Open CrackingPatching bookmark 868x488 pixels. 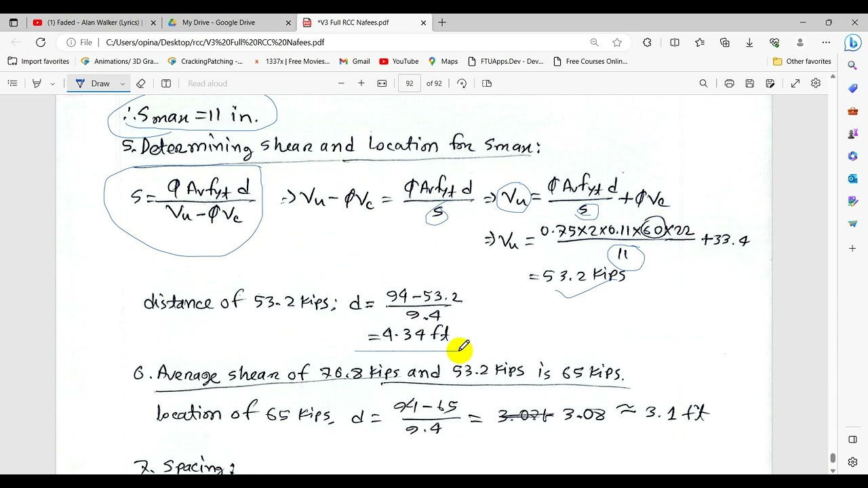(x=205, y=61)
